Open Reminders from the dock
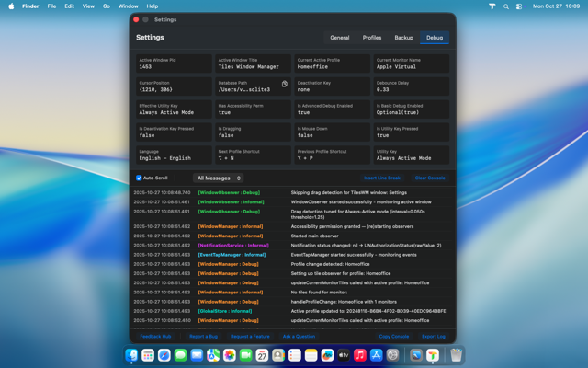588x368 pixels. tap(294, 354)
